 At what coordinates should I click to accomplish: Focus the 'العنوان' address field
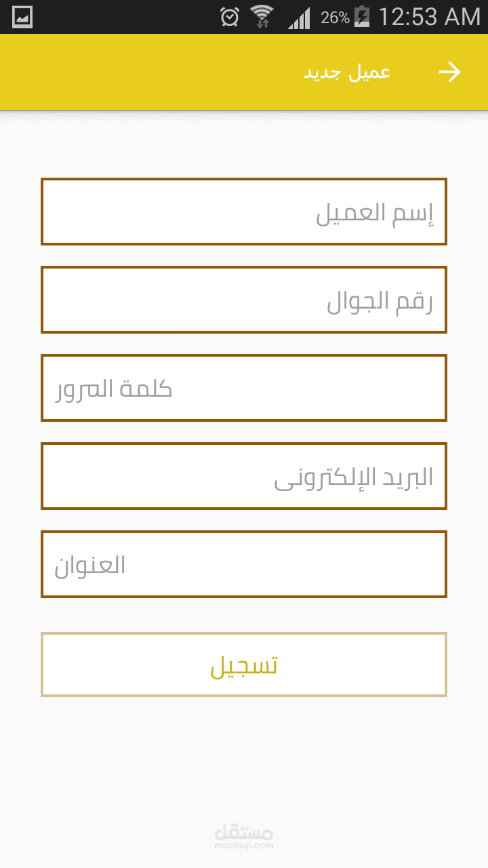coord(244,564)
